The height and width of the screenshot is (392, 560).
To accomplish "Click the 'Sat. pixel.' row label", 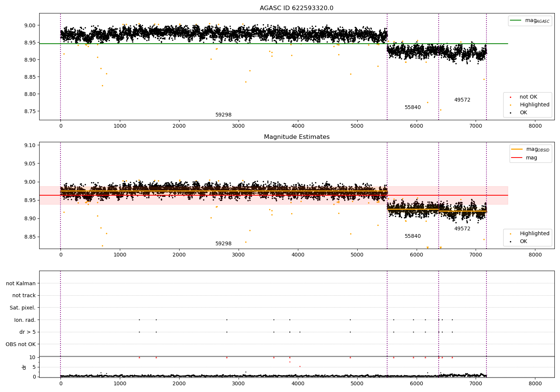I will tap(22, 308).
